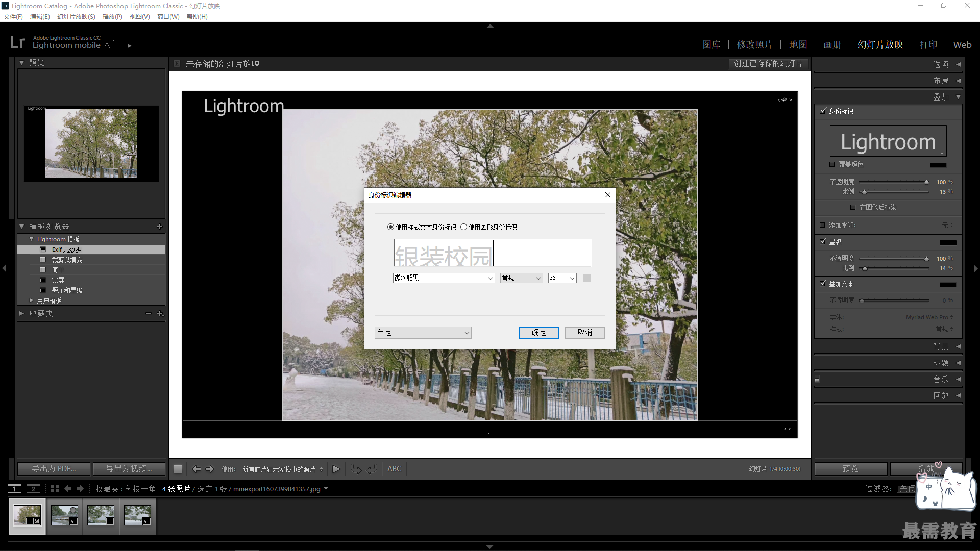
Task: Click identity plate text input field
Action: coord(492,253)
